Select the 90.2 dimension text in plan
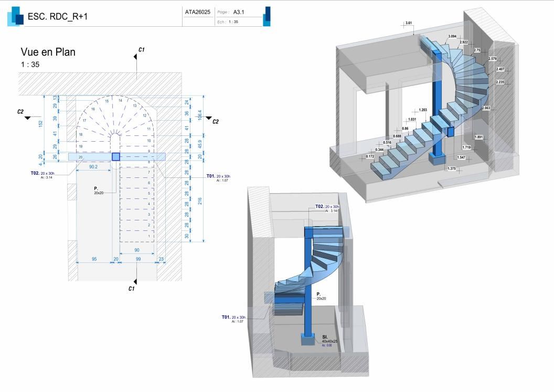Image resolution: width=554 pixels, height=392 pixels. pyautogui.click(x=93, y=167)
